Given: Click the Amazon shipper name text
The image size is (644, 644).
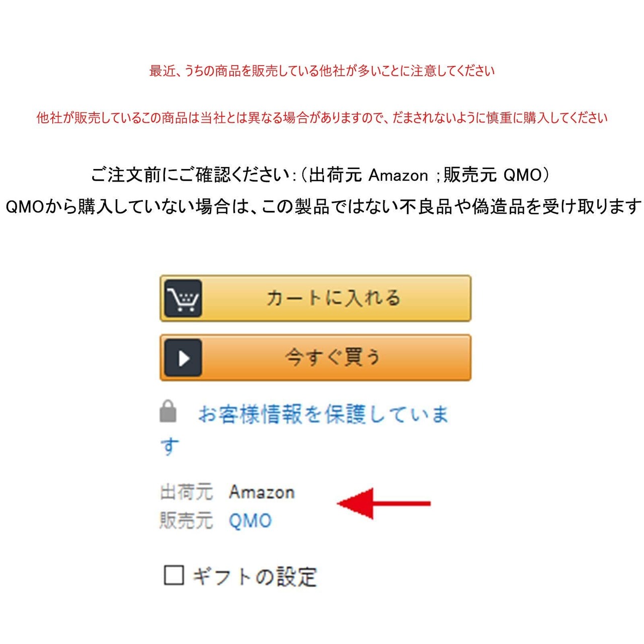Looking at the screenshot, I should click(262, 492).
